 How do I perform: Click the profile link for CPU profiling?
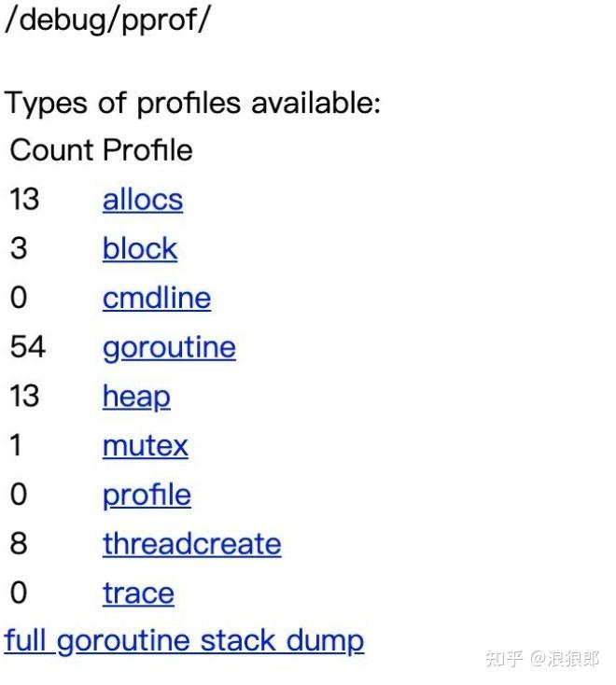[147, 495]
